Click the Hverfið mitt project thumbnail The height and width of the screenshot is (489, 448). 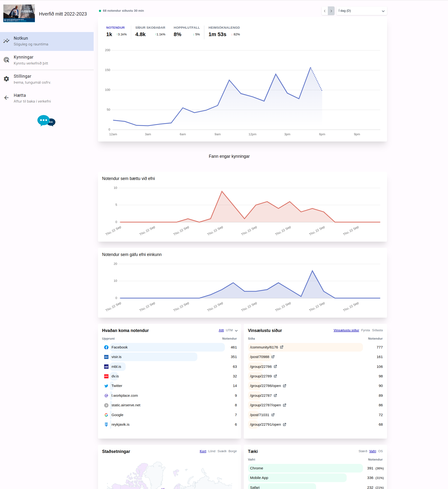click(x=19, y=13)
